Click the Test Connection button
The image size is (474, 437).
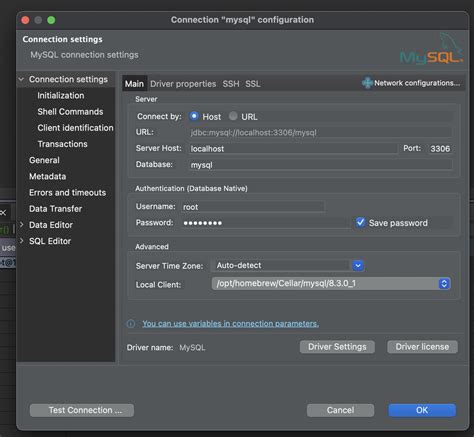[x=82, y=410]
